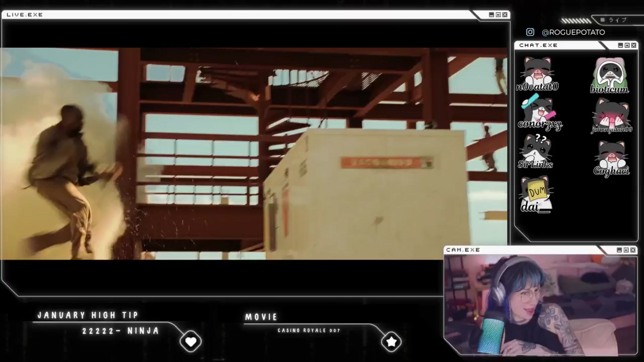The width and height of the screenshot is (644, 362).
Task: Minimize the LIVE.EXE window
Action: coord(491,15)
